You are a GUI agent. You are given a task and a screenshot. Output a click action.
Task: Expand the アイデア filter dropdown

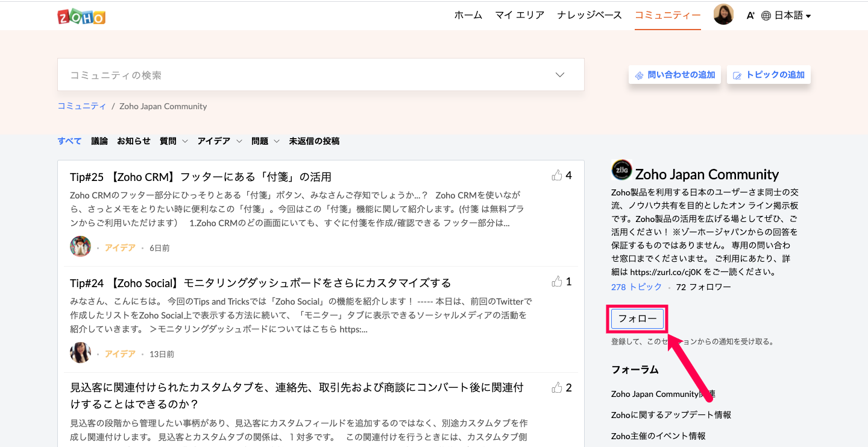[239, 141]
